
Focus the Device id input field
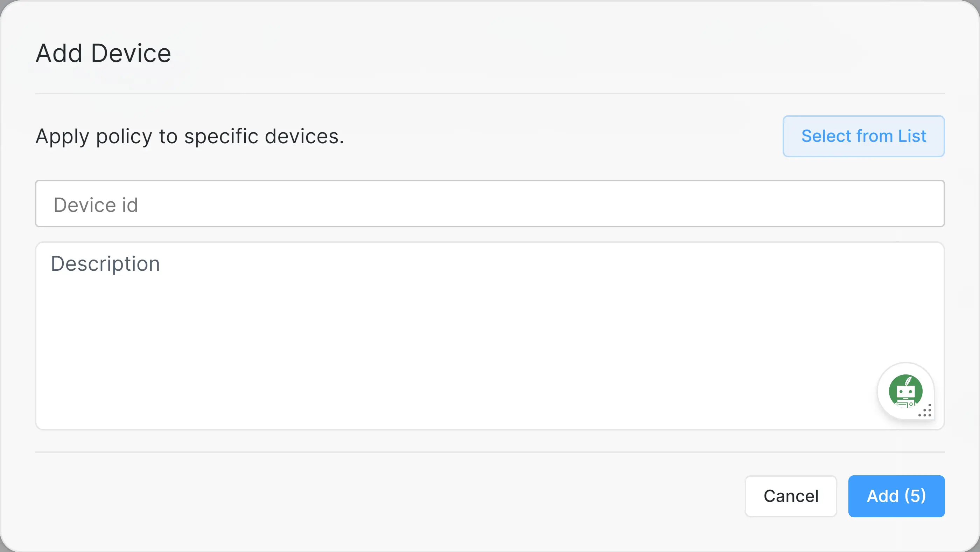(490, 203)
